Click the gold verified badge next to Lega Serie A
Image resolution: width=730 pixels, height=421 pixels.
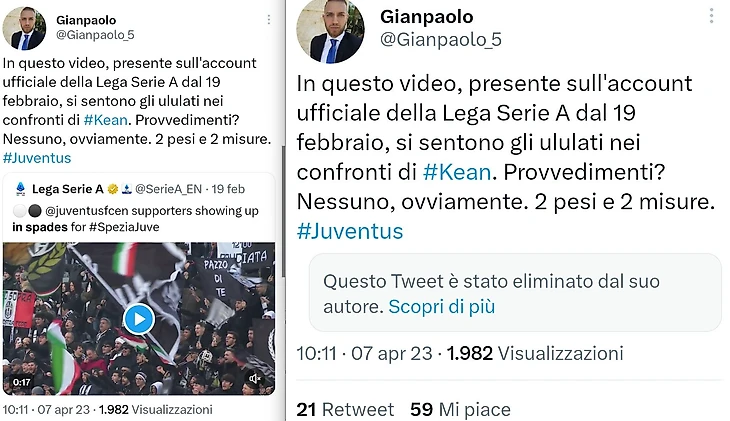click(113, 189)
